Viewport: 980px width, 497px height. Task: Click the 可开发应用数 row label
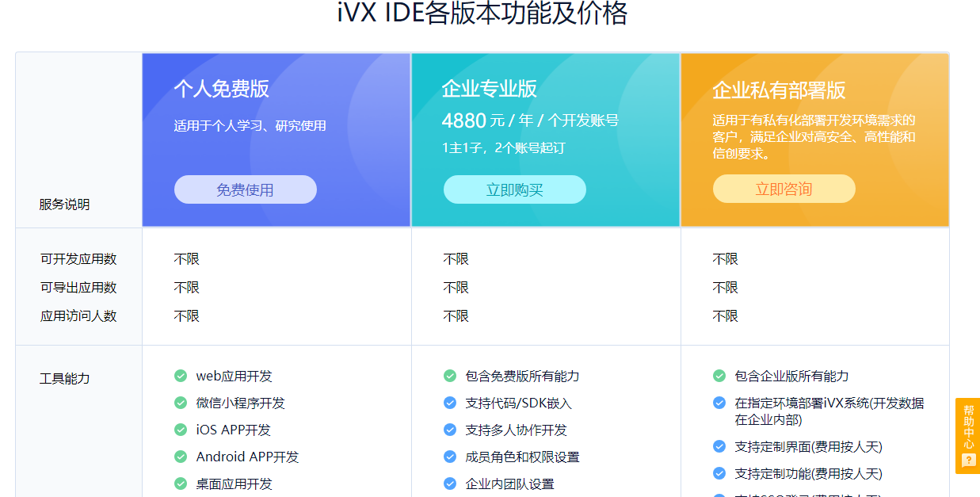tap(78, 259)
